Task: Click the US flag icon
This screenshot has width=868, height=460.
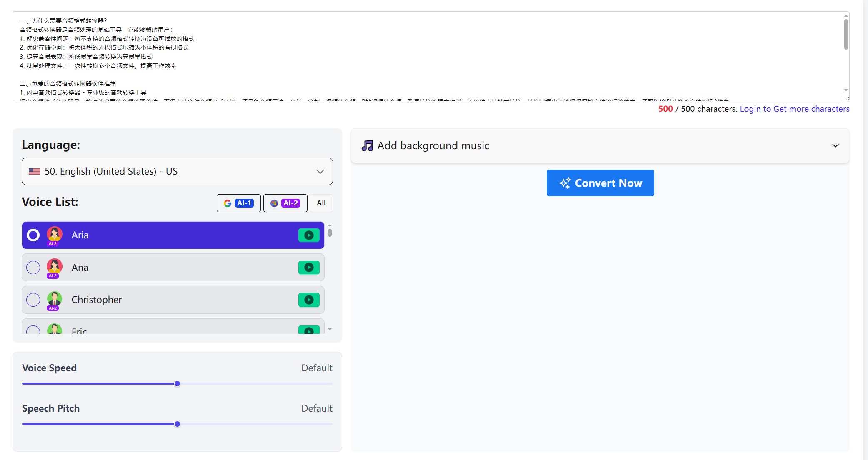Action: (34, 171)
